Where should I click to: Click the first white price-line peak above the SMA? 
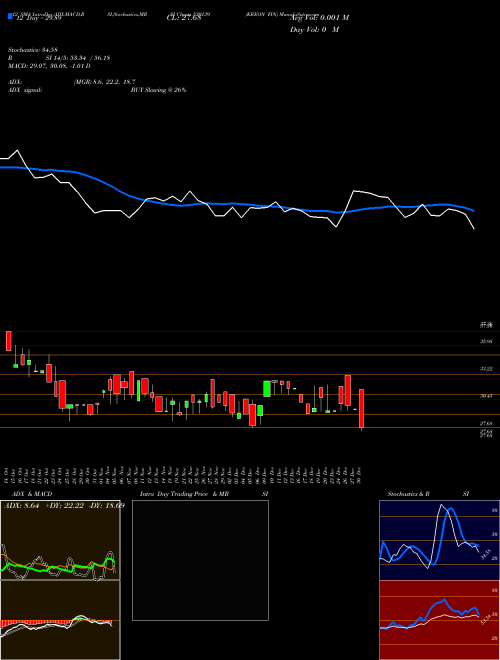pyautogui.click(x=17, y=150)
